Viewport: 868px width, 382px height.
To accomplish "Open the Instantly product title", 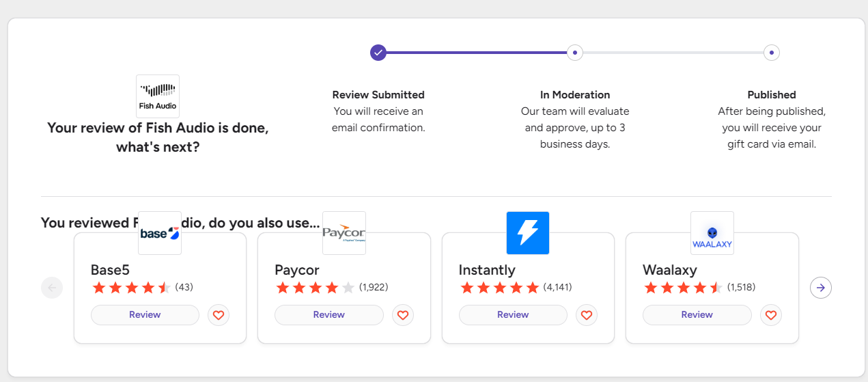I will click(487, 270).
